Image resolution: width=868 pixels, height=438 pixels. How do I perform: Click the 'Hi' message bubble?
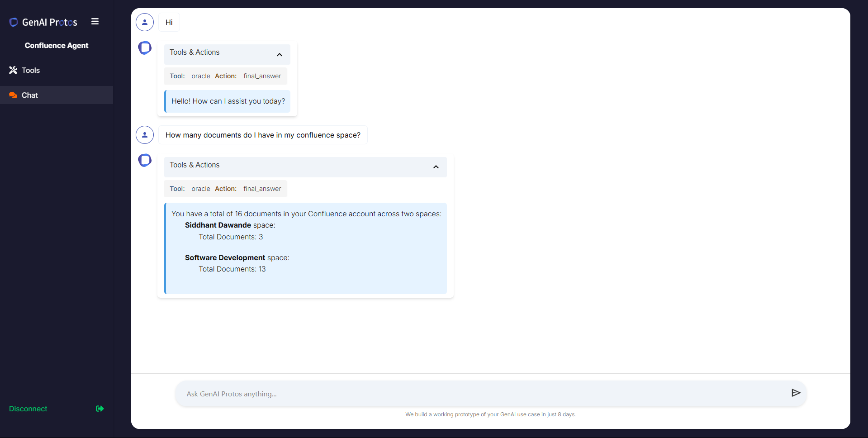(x=169, y=22)
